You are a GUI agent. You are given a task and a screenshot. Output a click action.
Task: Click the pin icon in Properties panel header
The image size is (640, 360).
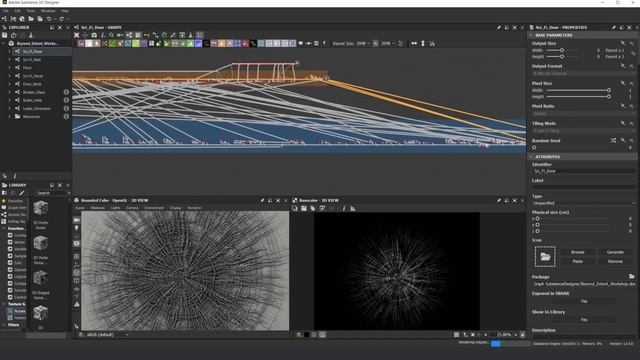click(x=613, y=27)
